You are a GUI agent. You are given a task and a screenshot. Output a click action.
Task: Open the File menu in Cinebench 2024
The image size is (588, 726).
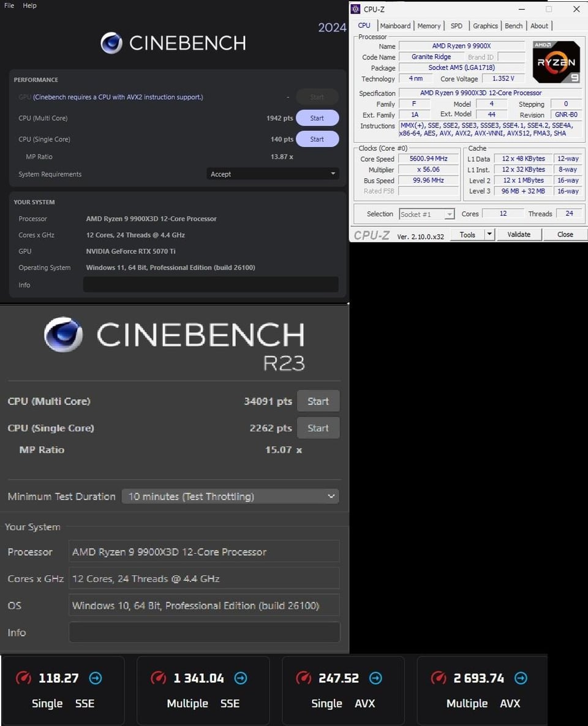click(x=9, y=6)
